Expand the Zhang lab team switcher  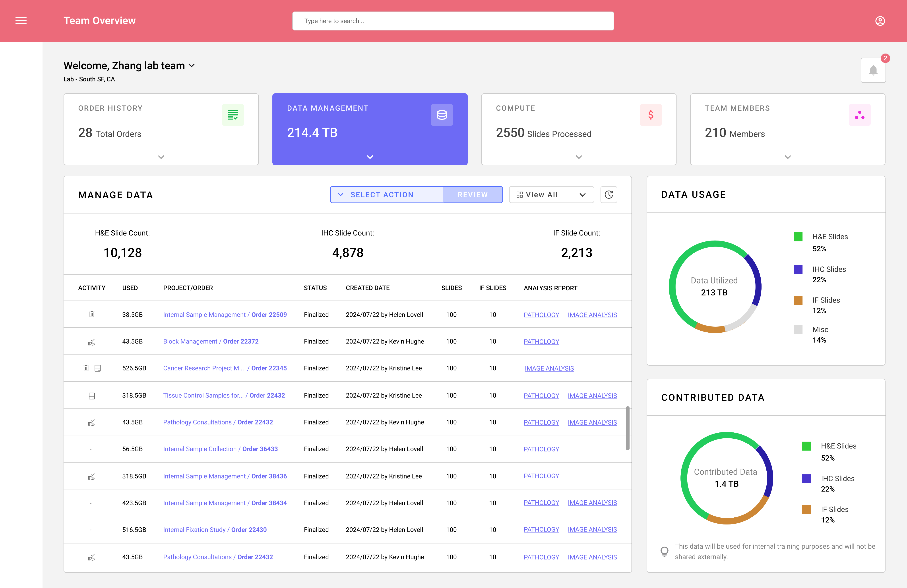pos(192,66)
